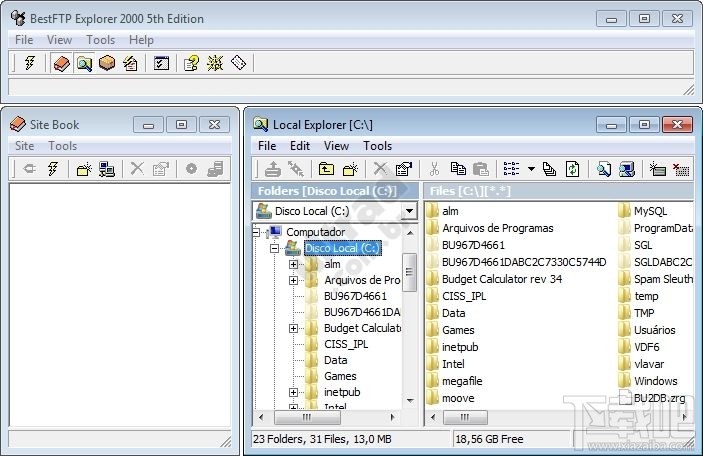Screen dimensions: 703x456
Task: Toggle the Site Book red book icon
Action: pyautogui.click(x=61, y=63)
